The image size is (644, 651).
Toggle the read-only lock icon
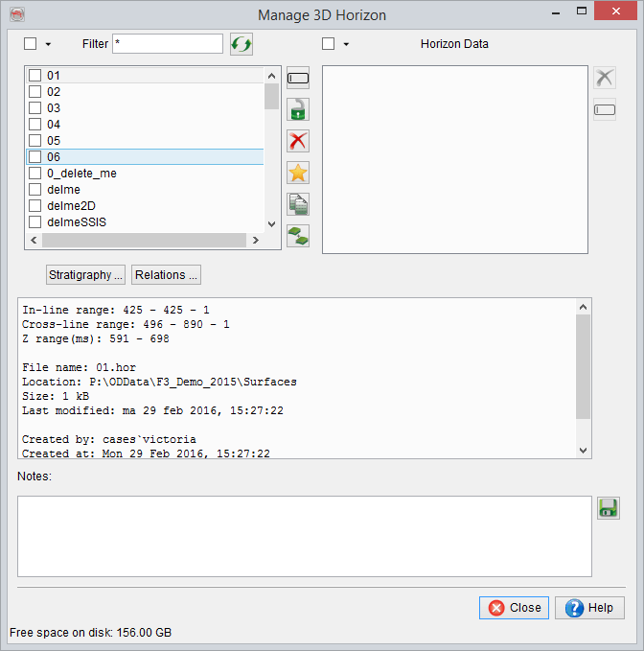click(298, 109)
